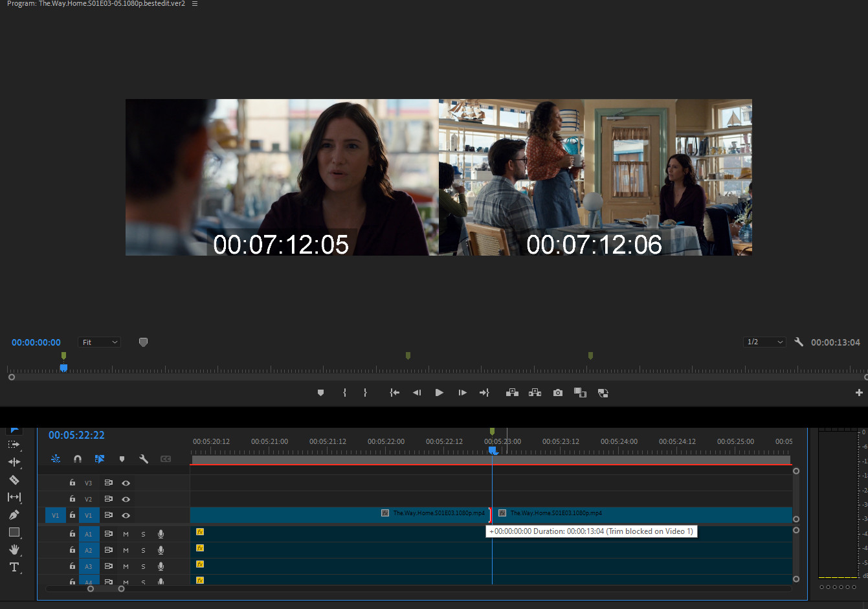Click the fx badge on A1 clip

tap(200, 532)
